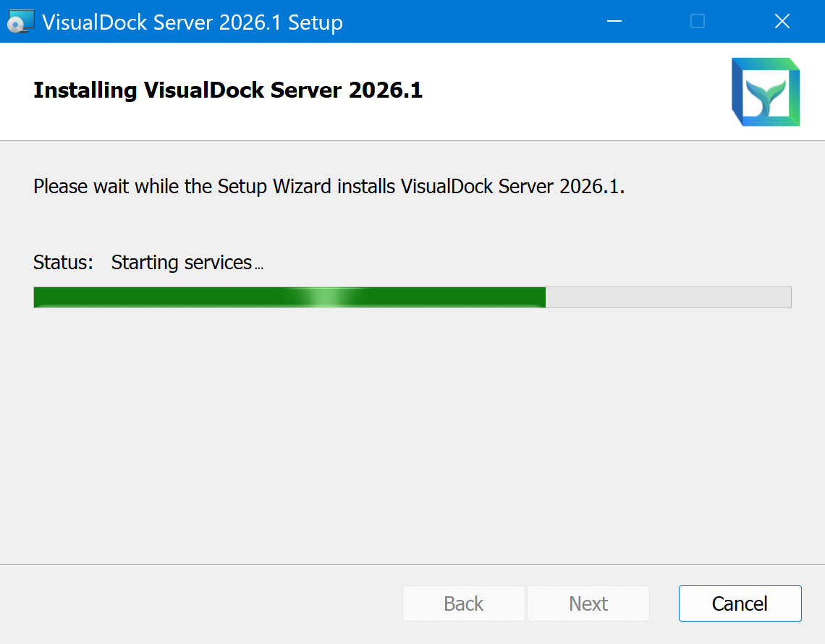The width and height of the screenshot is (825, 644).
Task: Click the white header banner beside the logo
Action: coord(579,91)
